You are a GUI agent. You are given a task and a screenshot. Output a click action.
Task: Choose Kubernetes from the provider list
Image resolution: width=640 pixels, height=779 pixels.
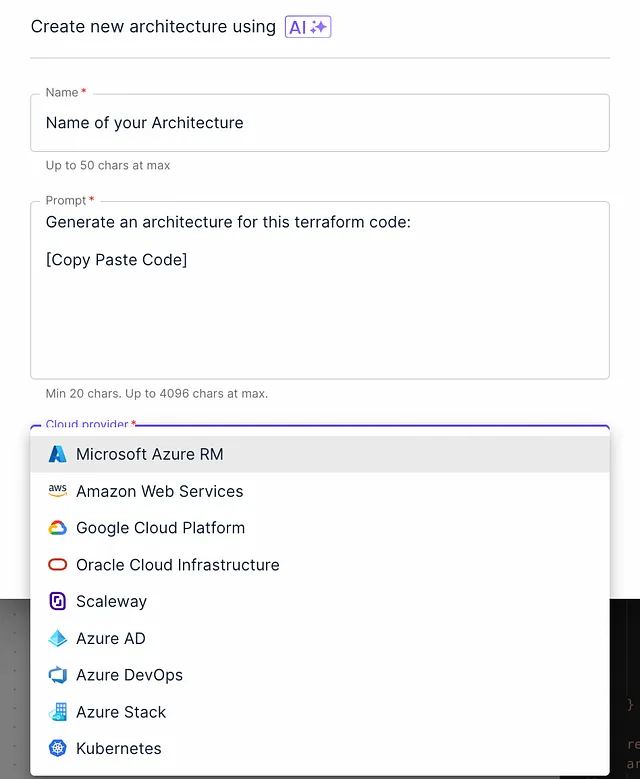pyautogui.click(x=320, y=748)
